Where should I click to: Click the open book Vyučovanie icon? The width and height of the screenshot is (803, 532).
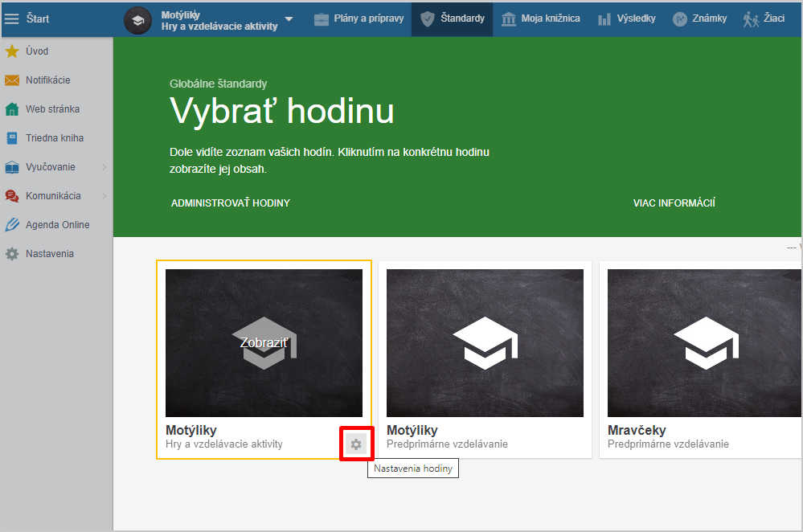(x=12, y=167)
